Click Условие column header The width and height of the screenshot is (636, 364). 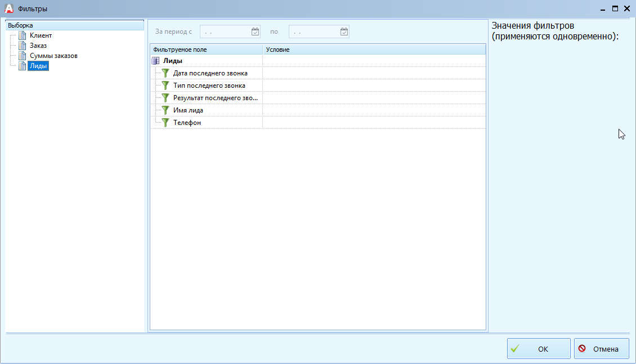(x=374, y=50)
